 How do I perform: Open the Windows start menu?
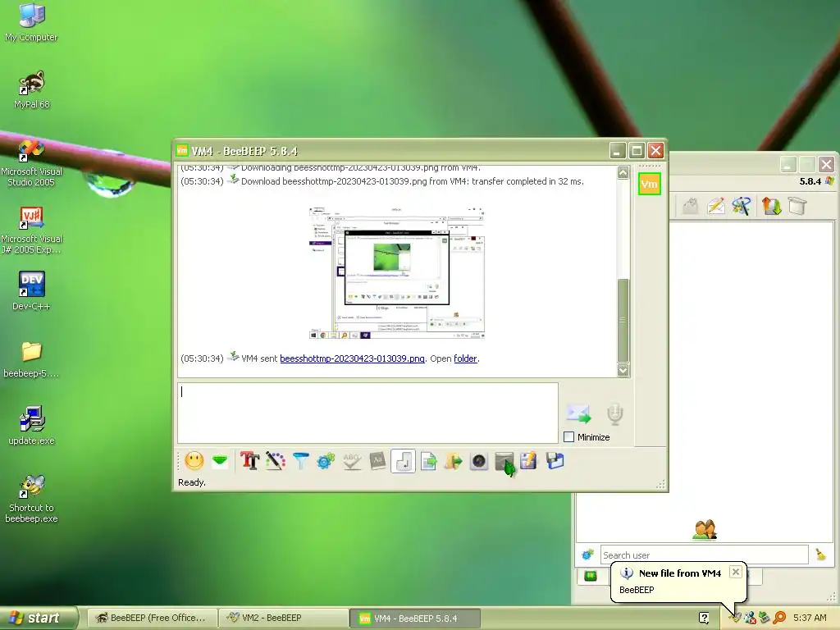click(x=39, y=618)
